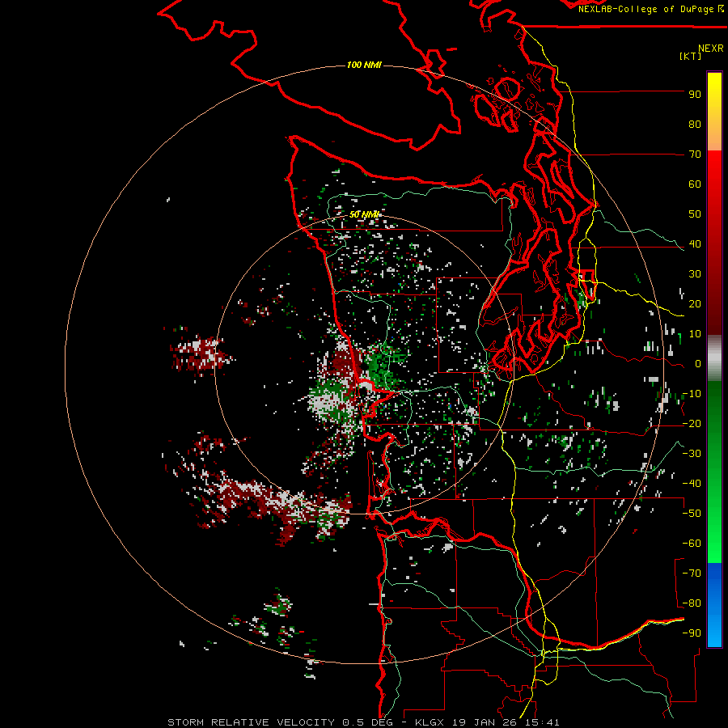
Task: Click the -50 value on velocity scale
Action: [692, 514]
